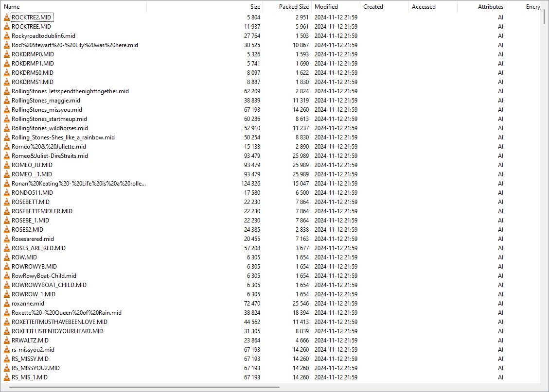Viewport: 549px width, 392px height.
Task: Click the icon next to RS_MISSY.MID
Action: pos(7,359)
